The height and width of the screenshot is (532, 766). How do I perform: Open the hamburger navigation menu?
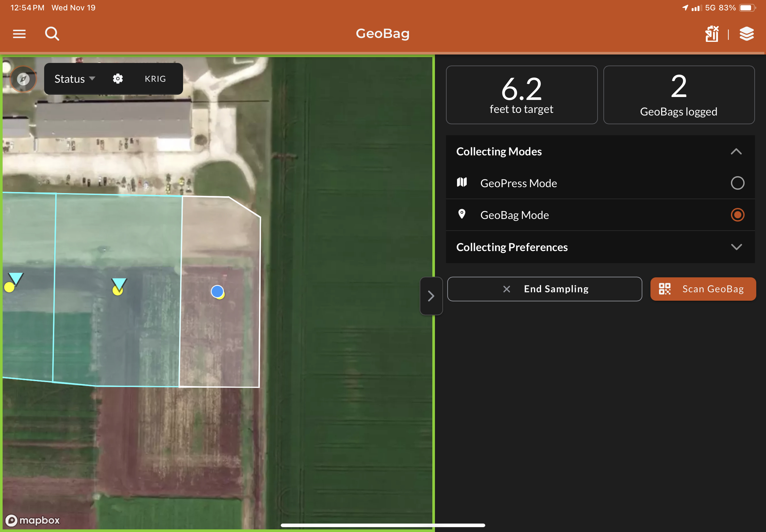pos(19,34)
